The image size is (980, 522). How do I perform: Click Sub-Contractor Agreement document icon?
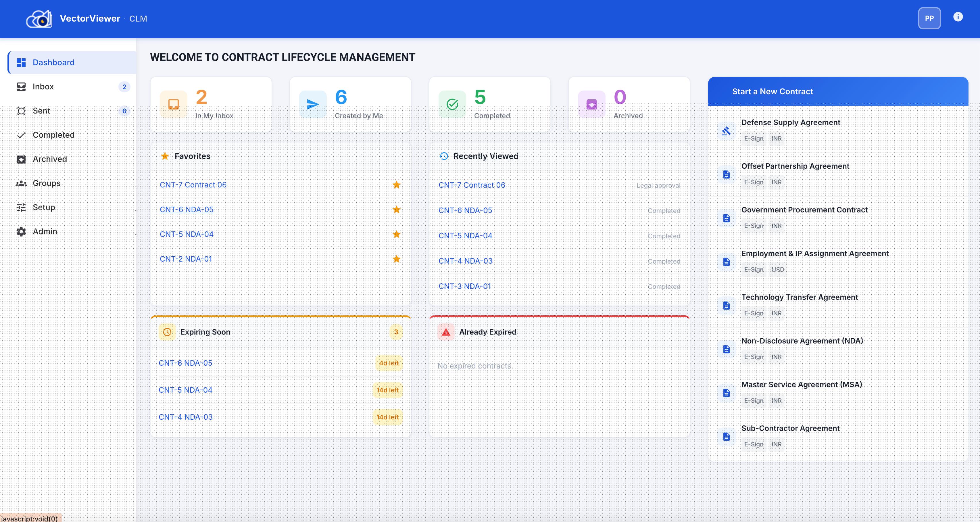726,437
